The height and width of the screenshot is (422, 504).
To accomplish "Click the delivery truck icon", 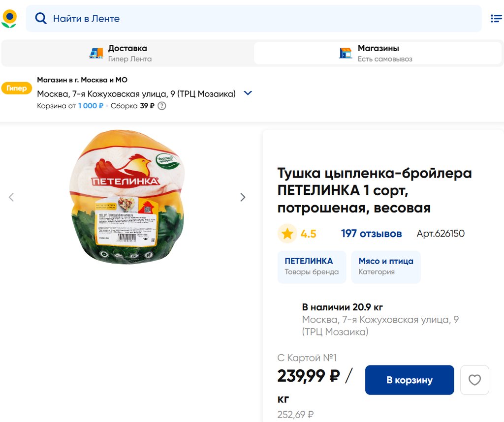I will pyautogui.click(x=96, y=53).
